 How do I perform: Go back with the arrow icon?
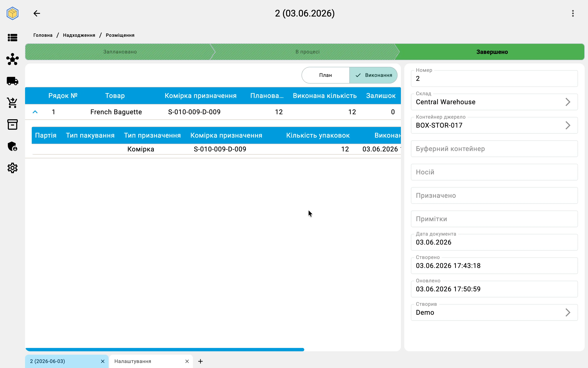point(37,13)
